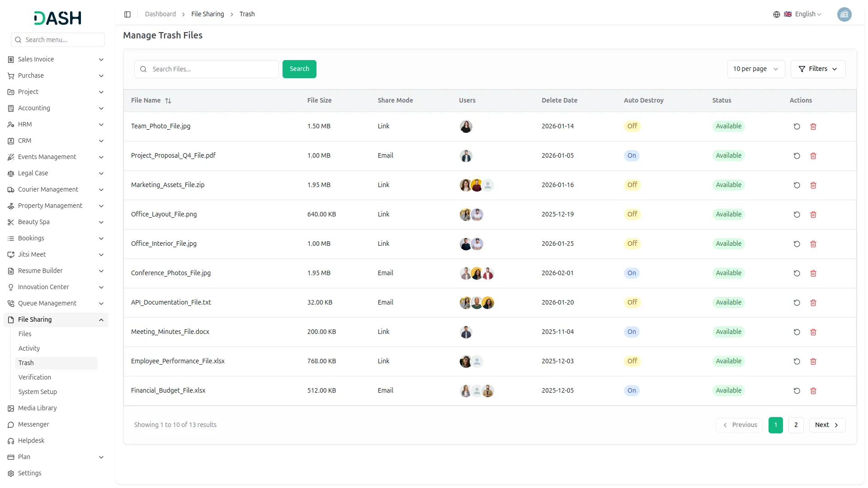Click the delete icon for Financial_Budget_File.xlsx
The height and width of the screenshot is (488, 868).
[x=813, y=391]
